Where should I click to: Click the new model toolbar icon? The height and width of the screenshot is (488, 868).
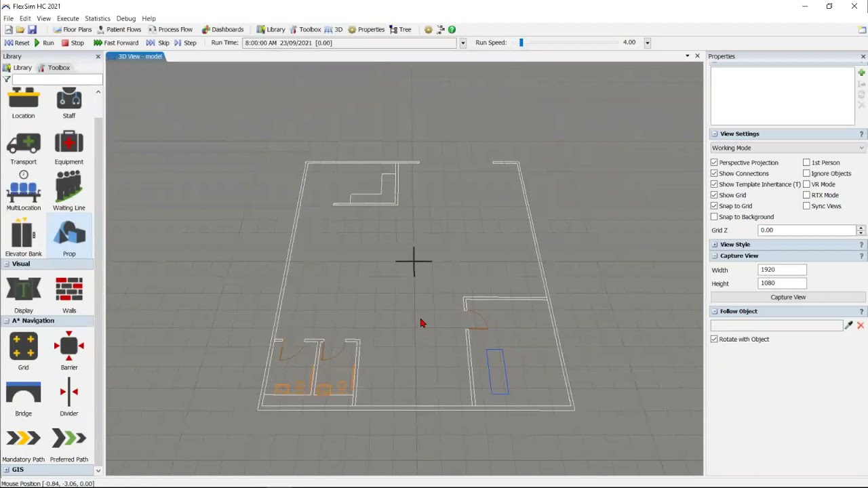click(x=8, y=30)
